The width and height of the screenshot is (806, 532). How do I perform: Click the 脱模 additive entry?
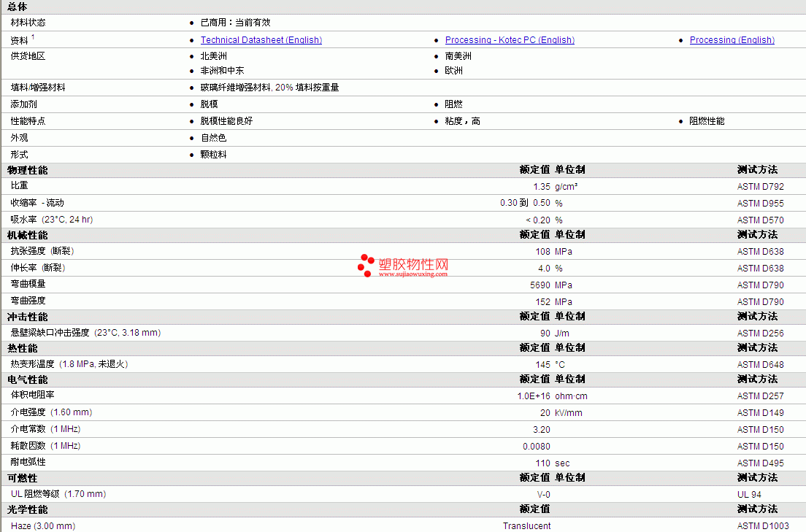click(x=210, y=104)
